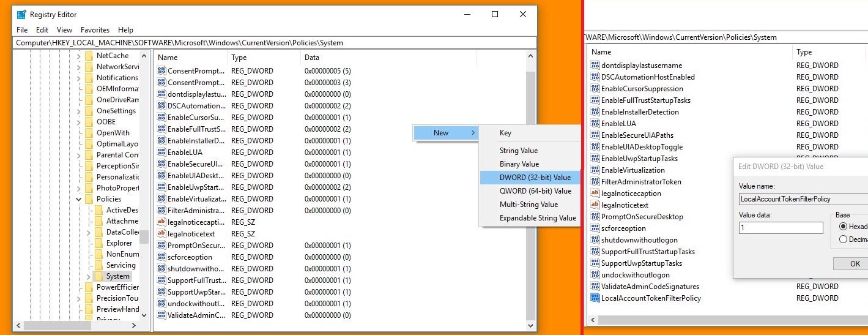
Task: Click the Data column header
Action: pyautogui.click(x=312, y=58)
